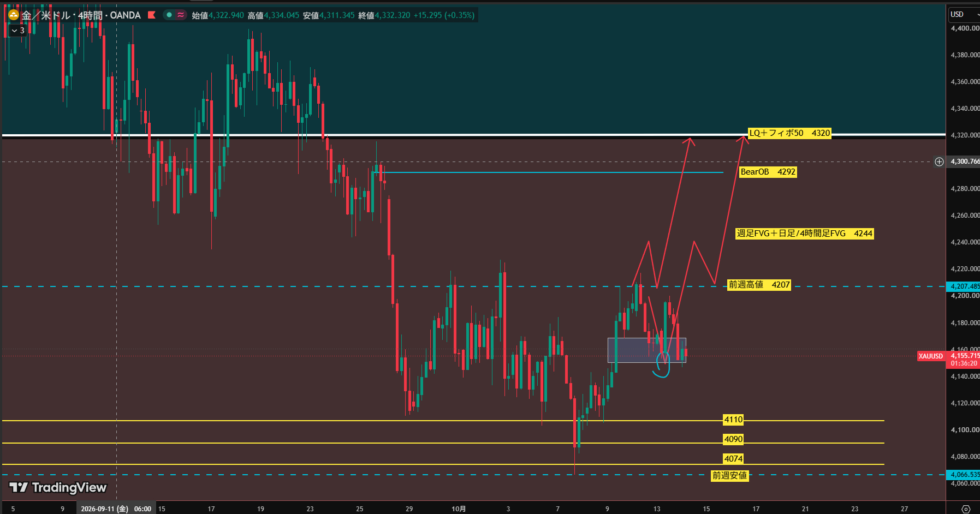Click the TradingView logo
Image resolution: width=980 pixels, height=514 pixels.
(58, 487)
